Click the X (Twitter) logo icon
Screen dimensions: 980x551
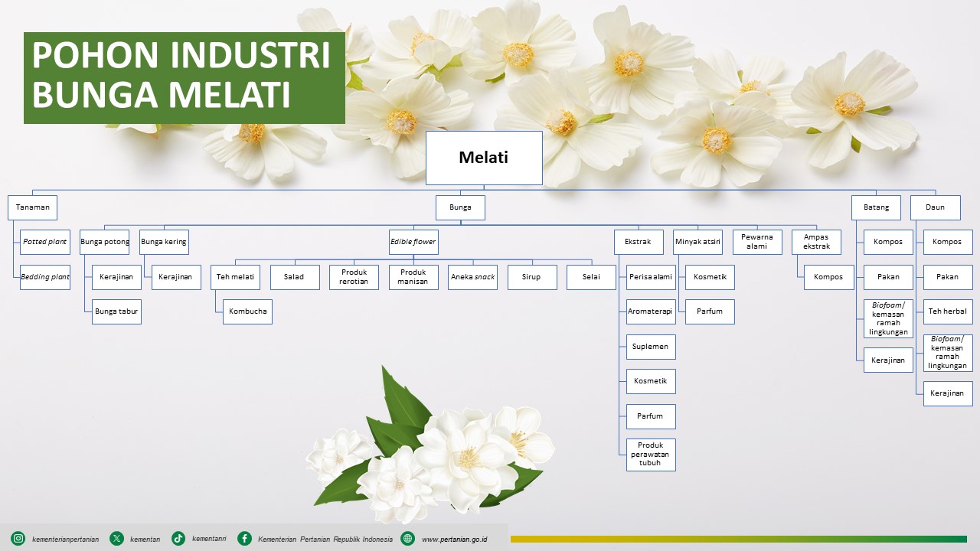116,539
